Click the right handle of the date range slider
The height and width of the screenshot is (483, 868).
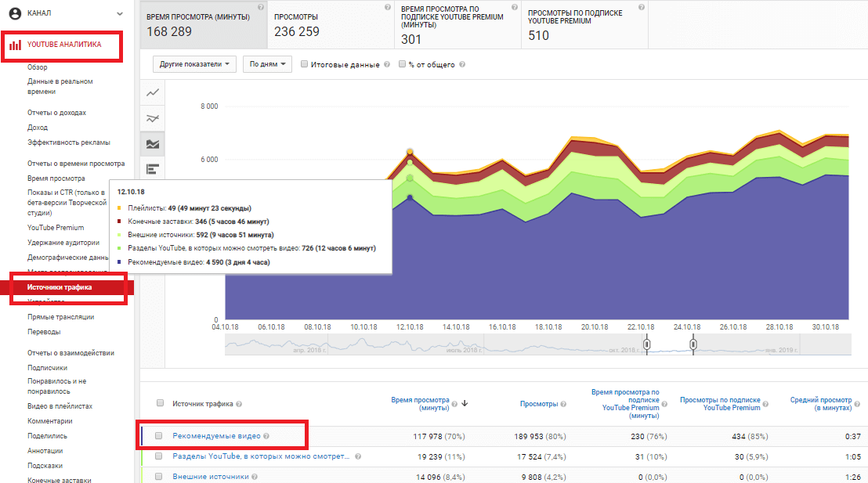click(x=693, y=344)
